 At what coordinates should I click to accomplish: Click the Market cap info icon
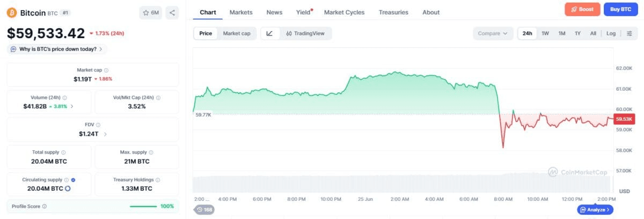(x=106, y=70)
